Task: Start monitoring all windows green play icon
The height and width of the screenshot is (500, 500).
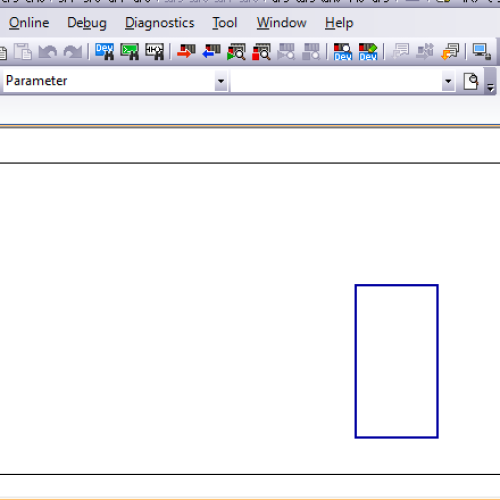Action: pyautogui.click(x=236, y=52)
